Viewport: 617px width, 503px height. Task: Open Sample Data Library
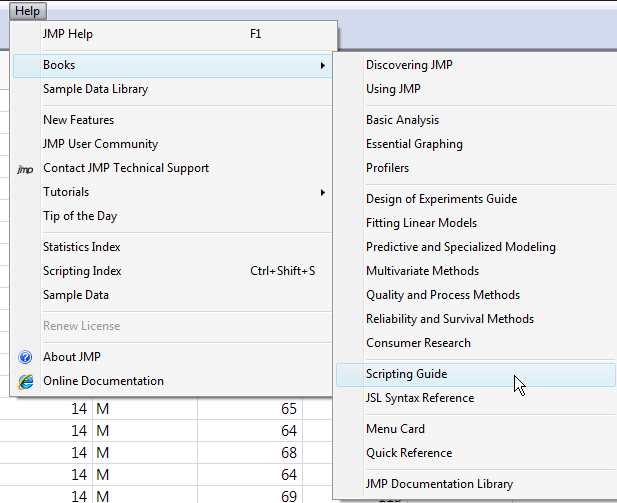coord(95,89)
